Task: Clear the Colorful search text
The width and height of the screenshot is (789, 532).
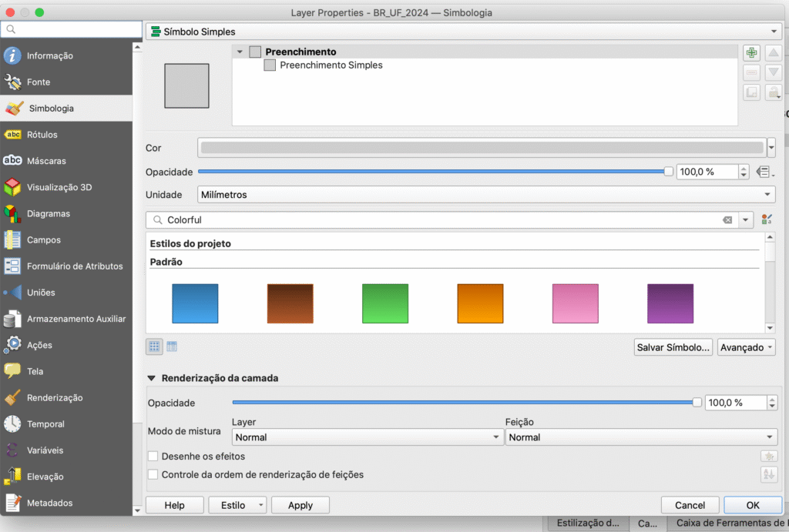Action: [x=727, y=219]
